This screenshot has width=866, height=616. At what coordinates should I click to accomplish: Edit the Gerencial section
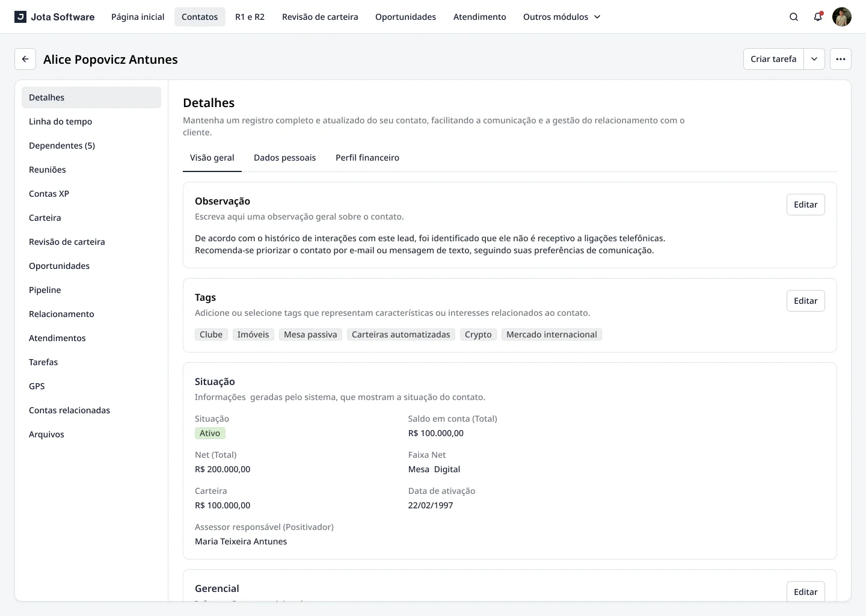tap(805, 591)
